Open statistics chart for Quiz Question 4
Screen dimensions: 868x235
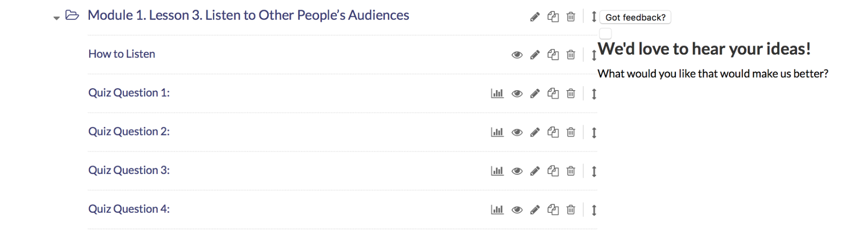coord(497,209)
